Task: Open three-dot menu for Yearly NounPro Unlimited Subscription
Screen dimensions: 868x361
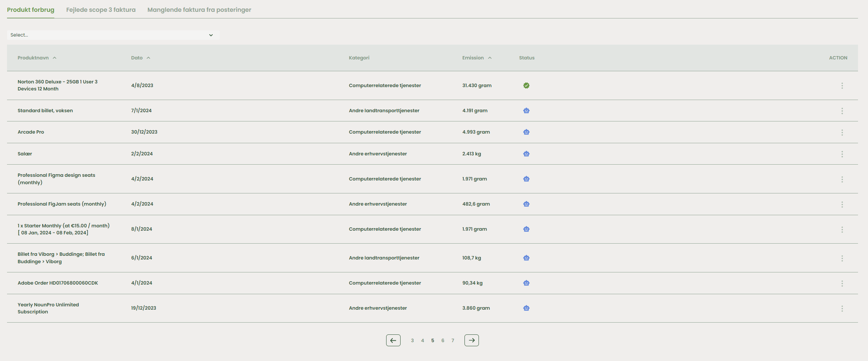Action: [842, 309]
